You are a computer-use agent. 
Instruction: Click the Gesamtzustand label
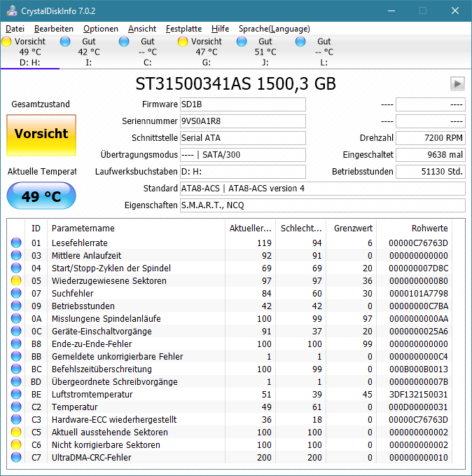(x=41, y=104)
